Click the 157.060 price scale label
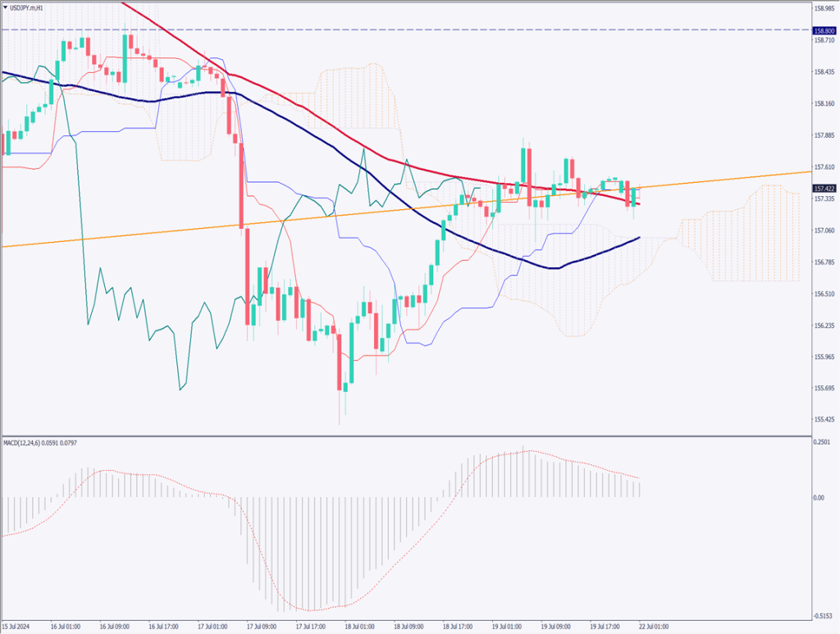Viewport: 840px width, 634px height. click(824, 230)
